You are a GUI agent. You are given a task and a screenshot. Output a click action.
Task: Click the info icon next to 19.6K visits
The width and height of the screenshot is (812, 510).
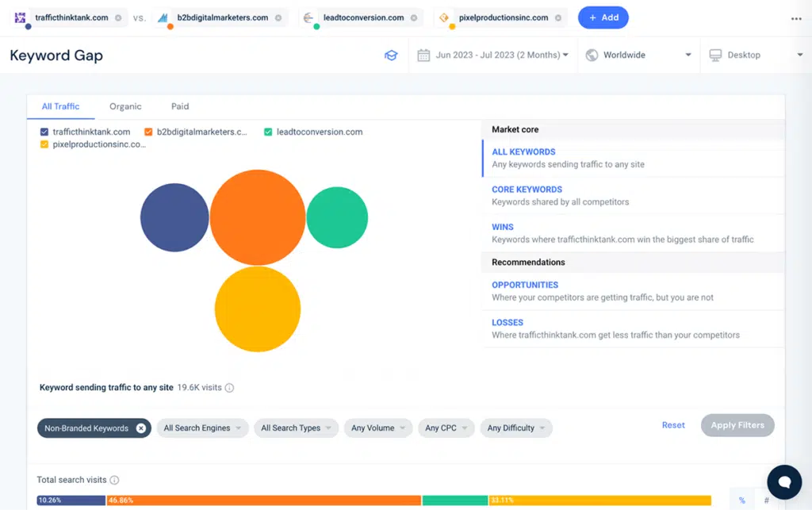click(x=228, y=388)
